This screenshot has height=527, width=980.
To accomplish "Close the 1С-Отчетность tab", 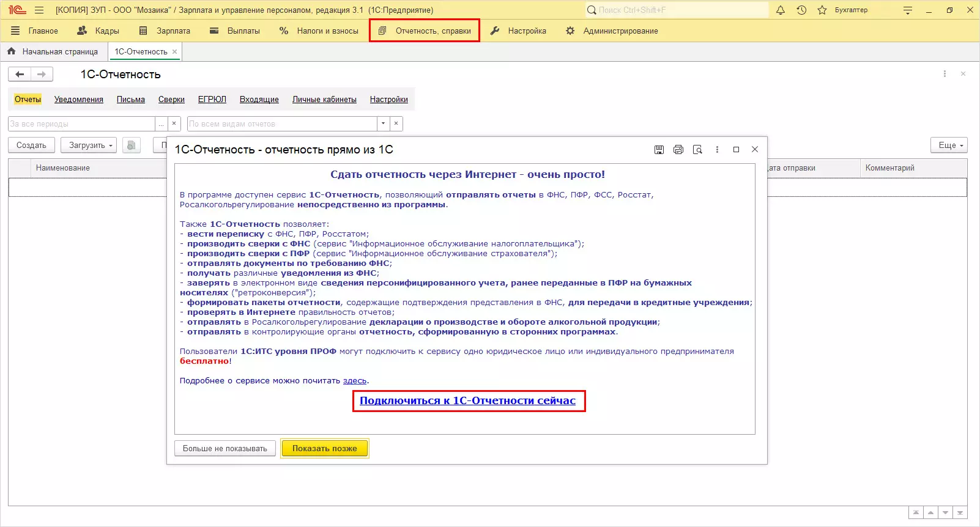I will [x=175, y=51].
